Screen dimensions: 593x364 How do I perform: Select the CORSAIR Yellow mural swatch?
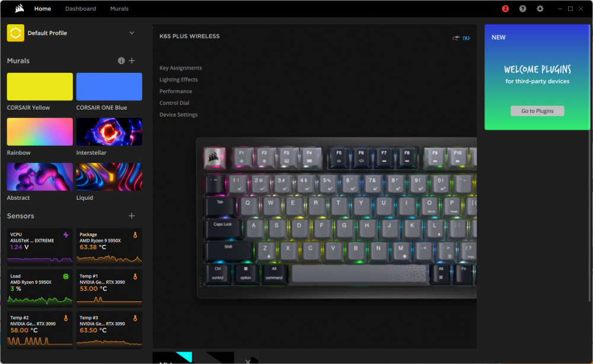point(40,87)
